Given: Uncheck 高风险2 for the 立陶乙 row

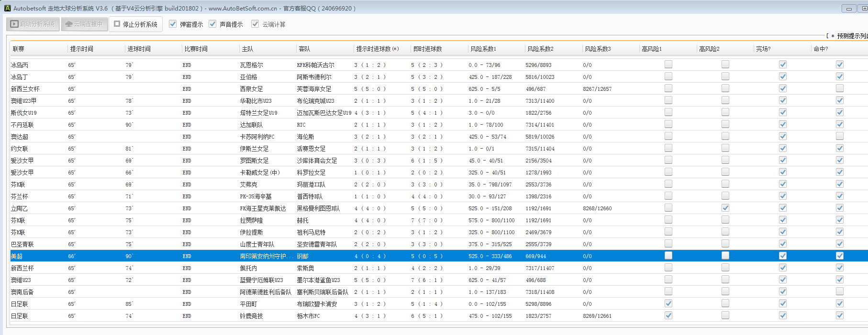Looking at the screenshot, I should 725,208.
